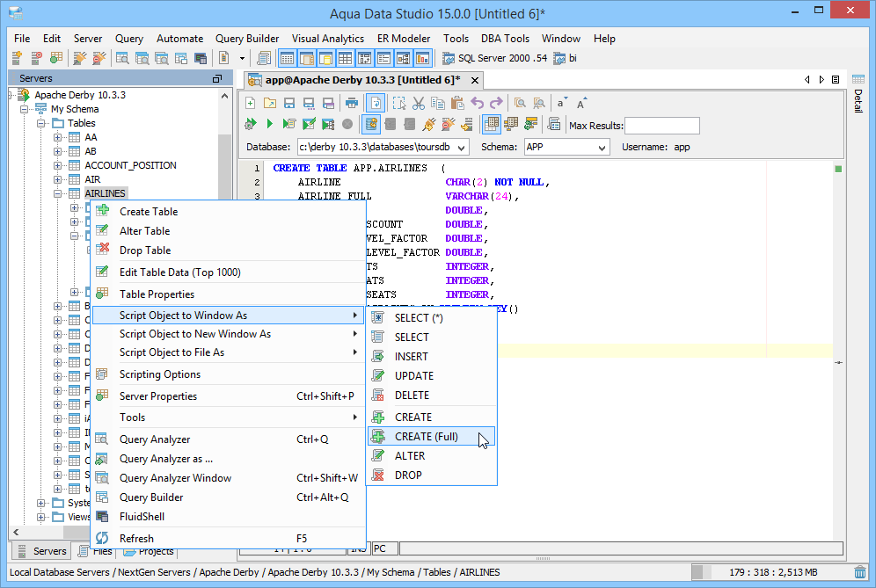This screenshot has height=588, width=876.
Task: Open the Detail side panel tab
Action: point(858,94)
